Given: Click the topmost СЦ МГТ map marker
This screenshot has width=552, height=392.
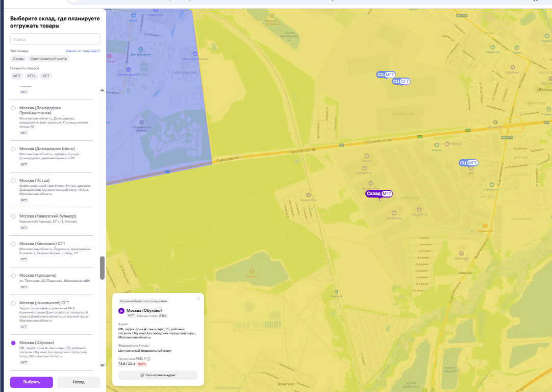Looking at the screenshot, I should point(386,75).
